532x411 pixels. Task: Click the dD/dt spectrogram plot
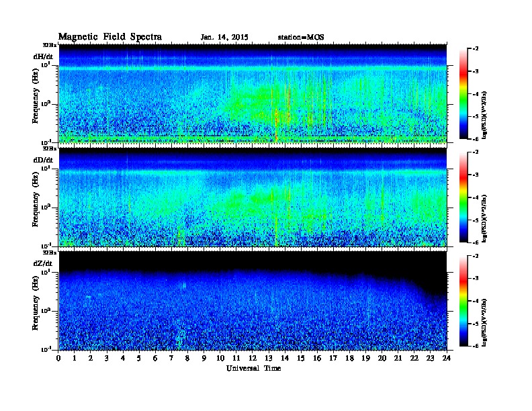point(253,197)
